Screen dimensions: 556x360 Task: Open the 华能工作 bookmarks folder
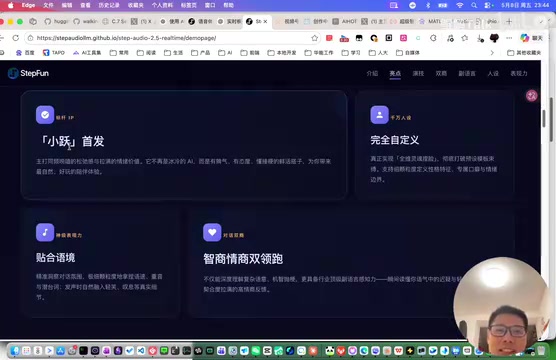[319, 52]
